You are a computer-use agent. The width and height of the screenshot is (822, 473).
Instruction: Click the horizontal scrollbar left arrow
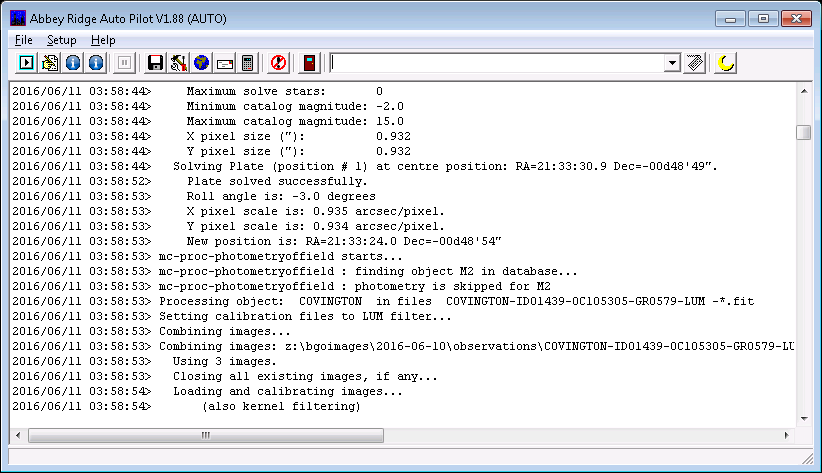point(18,435)
